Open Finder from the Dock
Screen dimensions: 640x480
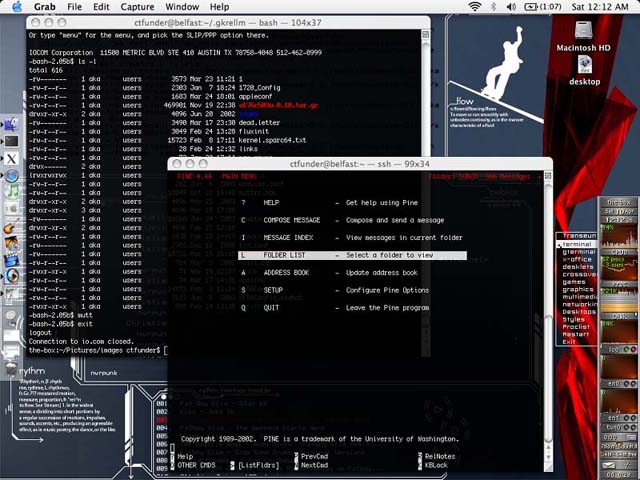coord(11,124)
